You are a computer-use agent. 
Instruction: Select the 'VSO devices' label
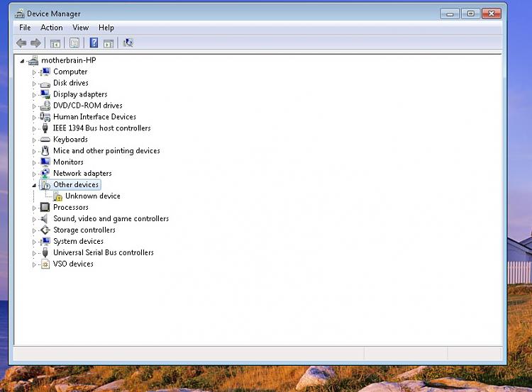point(73,264)
